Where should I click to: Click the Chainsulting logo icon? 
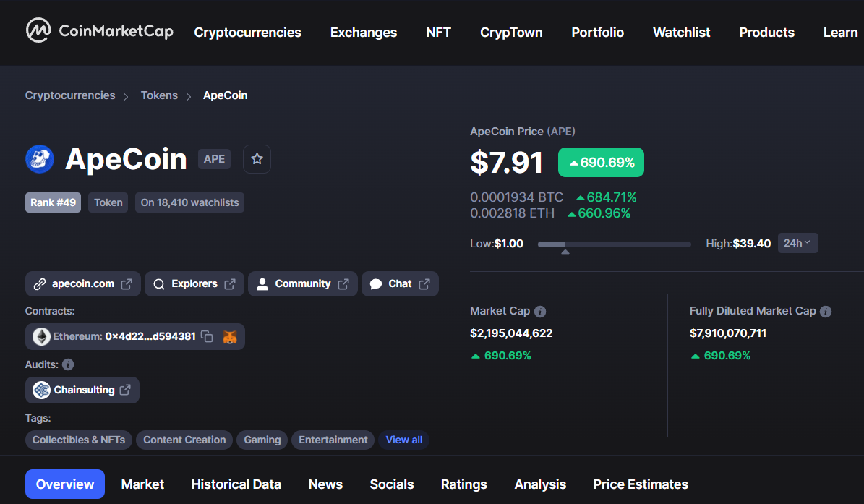(41, 390)
